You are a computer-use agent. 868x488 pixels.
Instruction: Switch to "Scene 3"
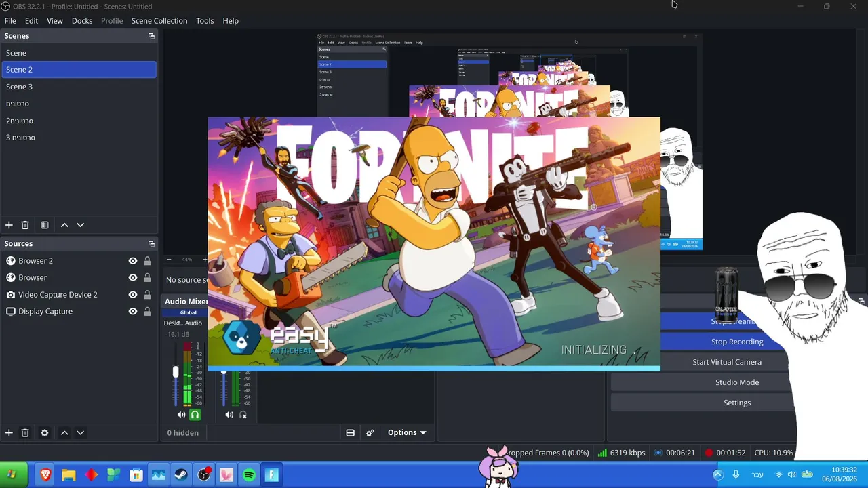tap(79, 87)
